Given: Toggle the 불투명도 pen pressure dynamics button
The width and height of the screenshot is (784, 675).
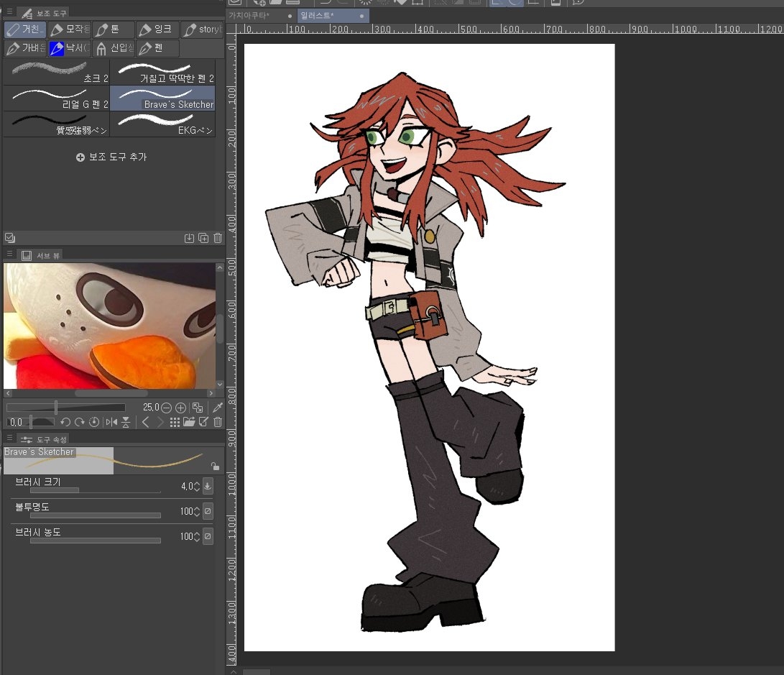Looking at the screenshot, I should coord(208,511).
